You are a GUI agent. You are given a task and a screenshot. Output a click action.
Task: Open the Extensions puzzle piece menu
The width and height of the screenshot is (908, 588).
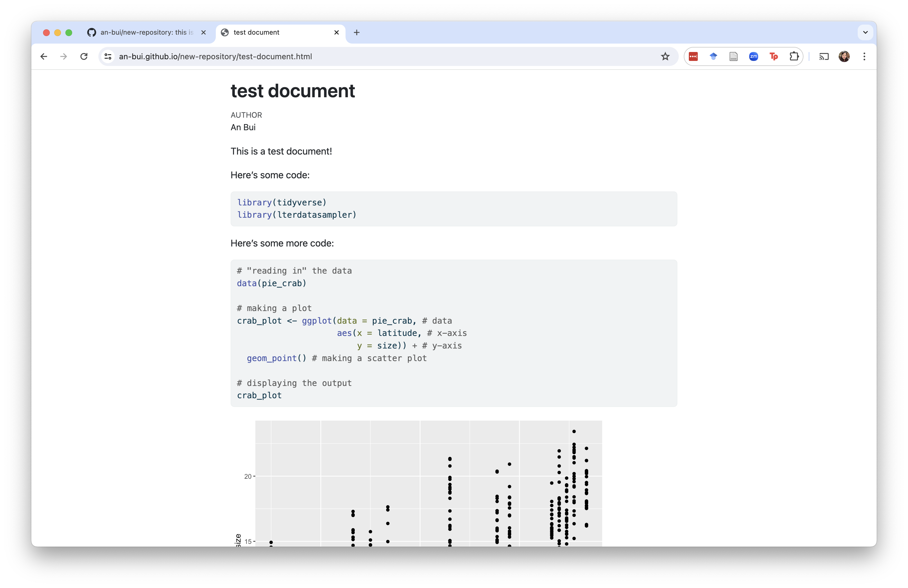click(794, 56)
